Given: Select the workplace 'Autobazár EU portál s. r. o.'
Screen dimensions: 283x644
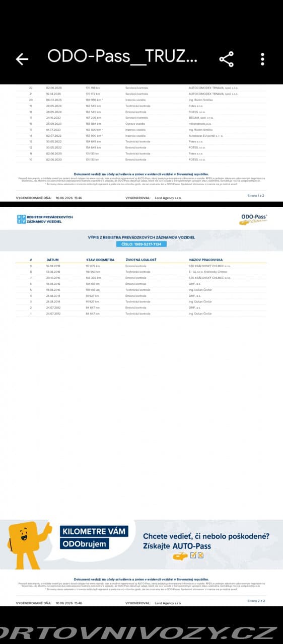Looking at the screenshot, I should pyautogui.click(x=205, y=136).
